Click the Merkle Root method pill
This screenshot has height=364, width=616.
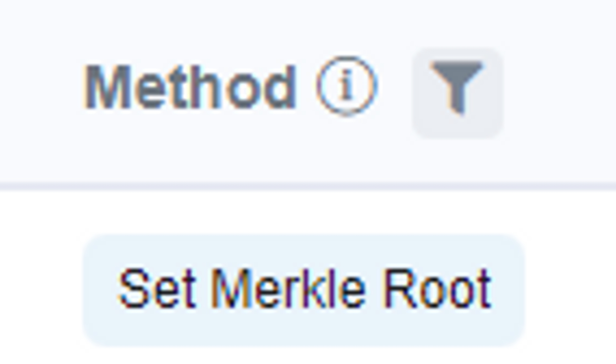(x=304, y=290)
